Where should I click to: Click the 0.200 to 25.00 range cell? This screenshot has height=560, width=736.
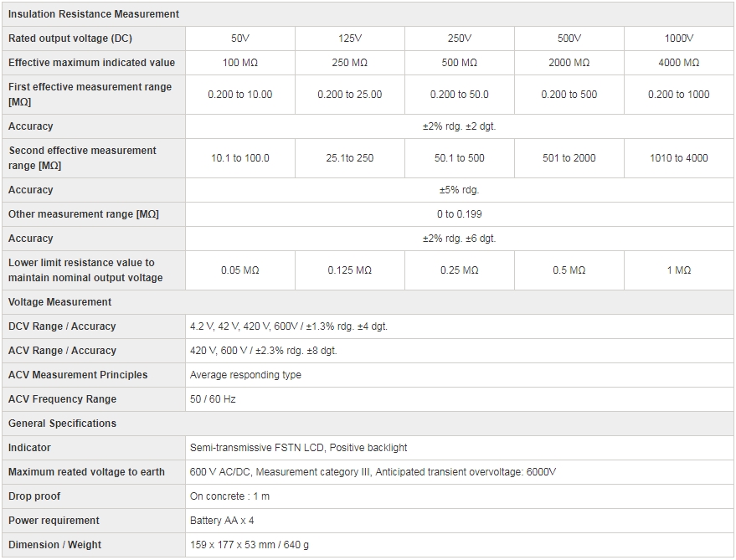(349, 95)
